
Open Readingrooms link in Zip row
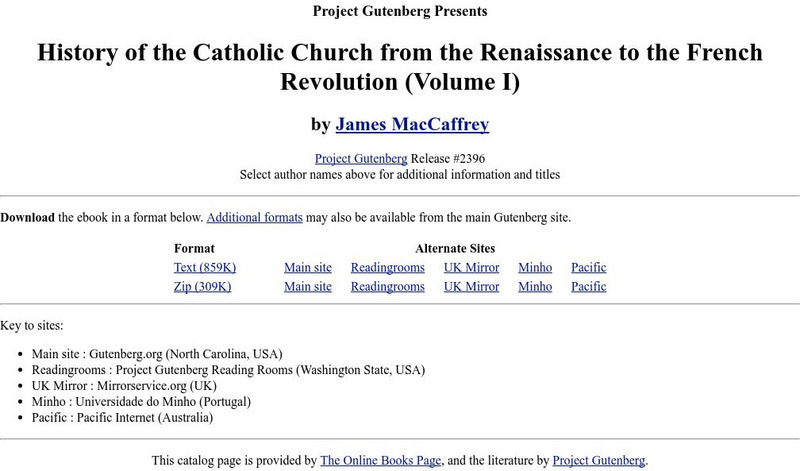[x=388, y=286]
